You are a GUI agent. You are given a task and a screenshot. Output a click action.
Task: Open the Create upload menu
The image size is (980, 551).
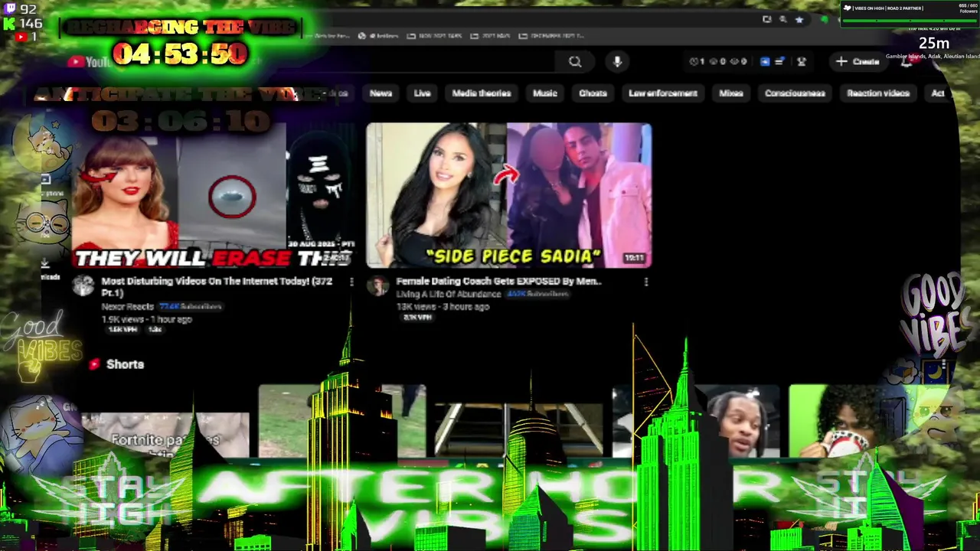tap(858, 61)
